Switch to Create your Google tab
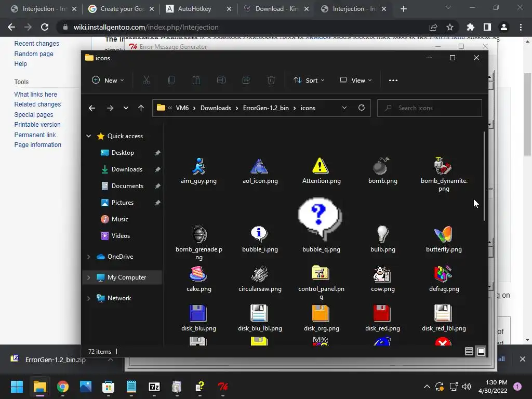 [121, 9]
